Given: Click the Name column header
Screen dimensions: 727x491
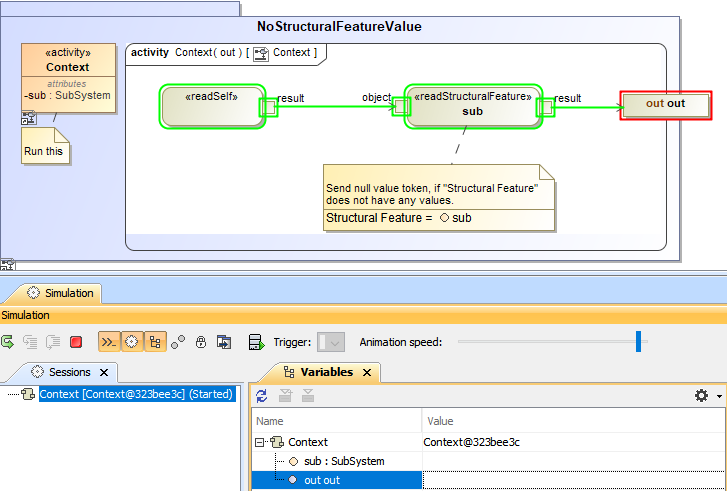Looking at the screenshot, I should click(x=337, y=421).
